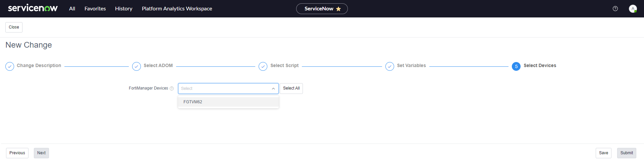
Task: Open the Favorites menu
Action: pos(95,9)
